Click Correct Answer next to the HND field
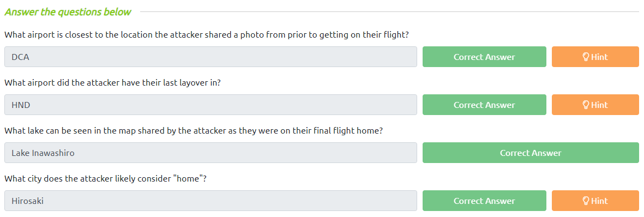Image resolution: width=644 pixels, height=217 pixels. pos(484,105)
